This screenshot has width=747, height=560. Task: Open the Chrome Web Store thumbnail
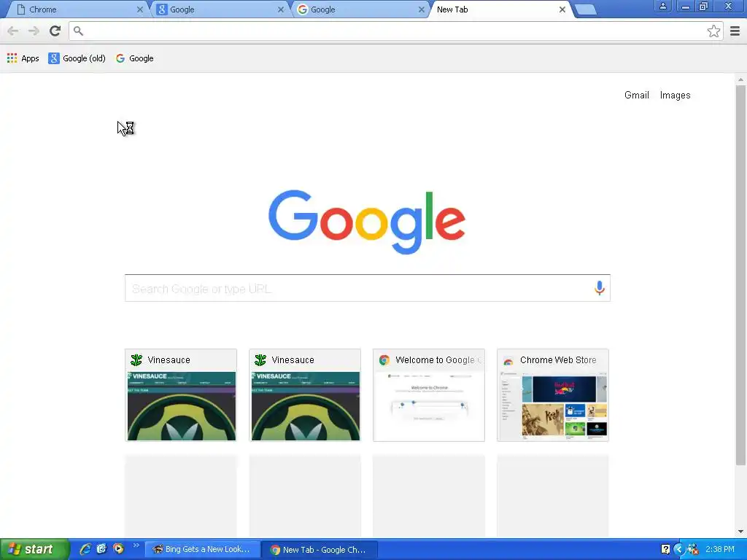tap(553, 395)
